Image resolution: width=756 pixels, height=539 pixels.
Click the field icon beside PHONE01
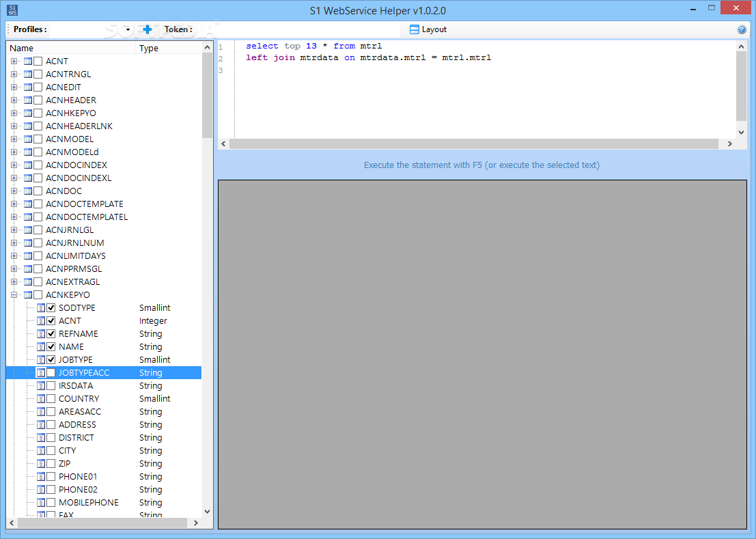coord(41,476)
